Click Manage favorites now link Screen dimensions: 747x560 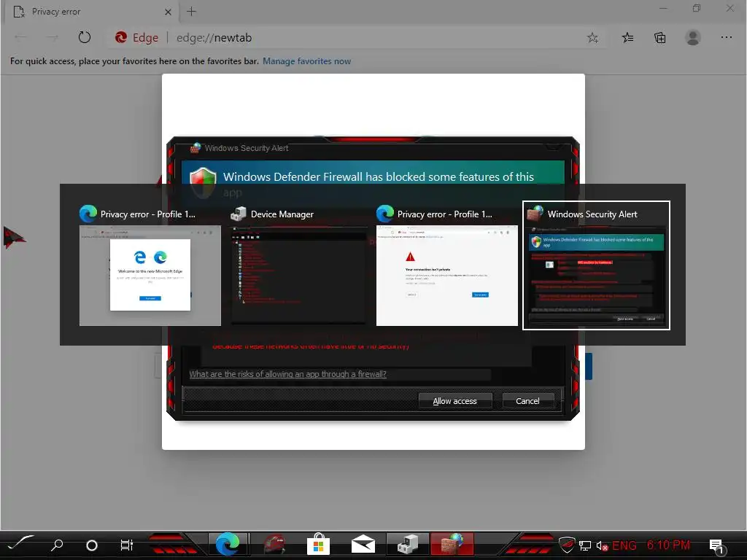point(307,61)
